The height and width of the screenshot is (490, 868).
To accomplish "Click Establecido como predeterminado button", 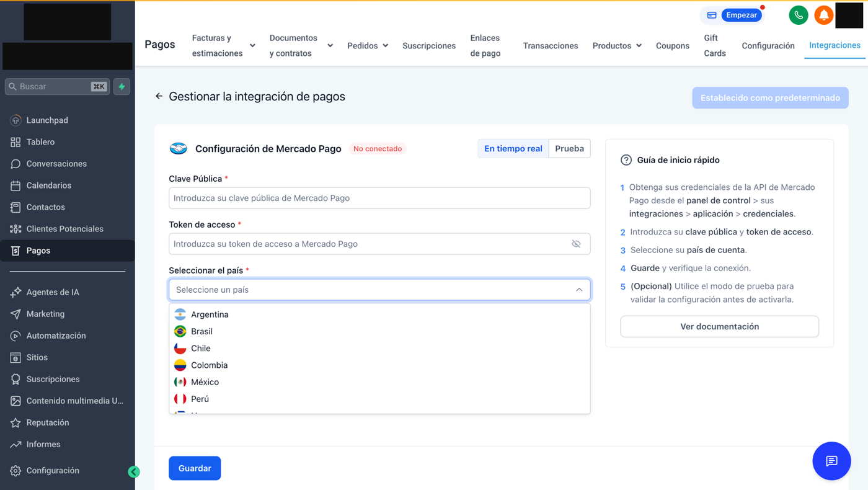I will pyautogui.click(x=770, y=98).
